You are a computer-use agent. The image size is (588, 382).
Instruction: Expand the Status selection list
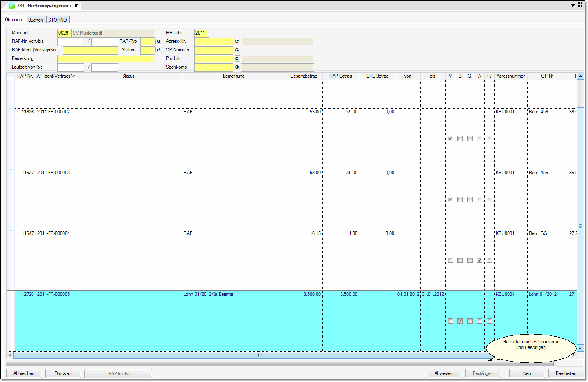coord(159,50)
